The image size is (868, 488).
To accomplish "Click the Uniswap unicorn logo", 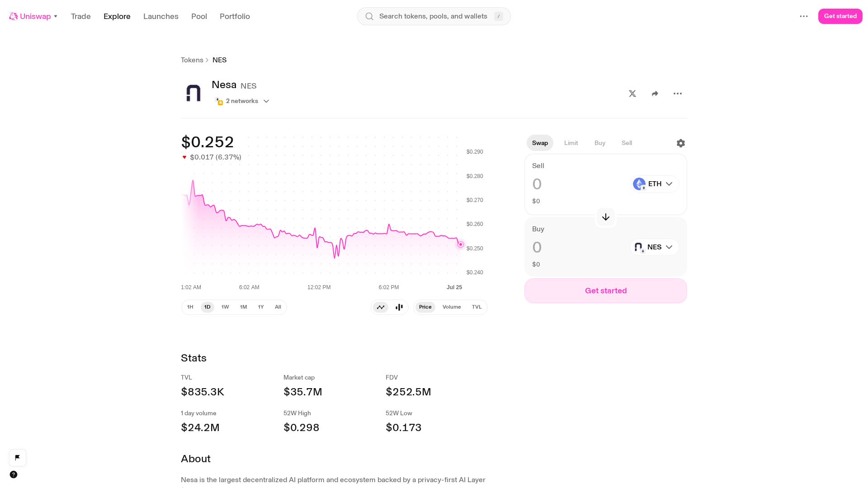I will click(14, 16).
